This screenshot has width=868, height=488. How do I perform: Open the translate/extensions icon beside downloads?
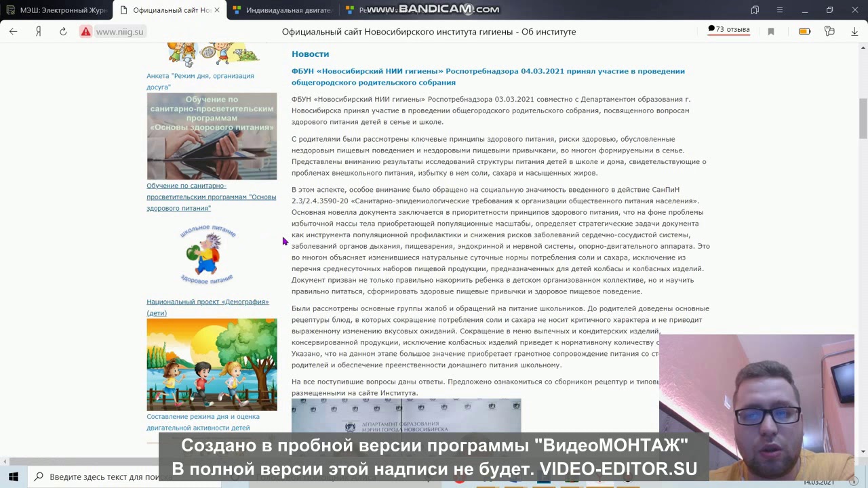pyautogui.click(x=829, y=32)
